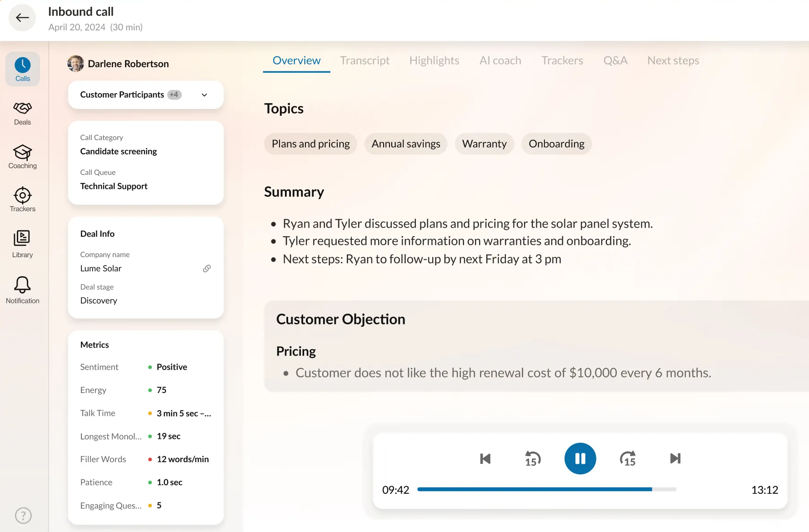Click Longest Monologue value 19 sec
This screenshot has height=532, width=809.
(169, 436)
